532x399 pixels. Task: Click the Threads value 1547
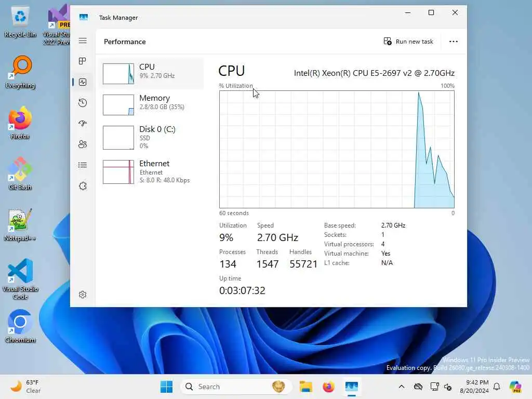tap(268, 264)
